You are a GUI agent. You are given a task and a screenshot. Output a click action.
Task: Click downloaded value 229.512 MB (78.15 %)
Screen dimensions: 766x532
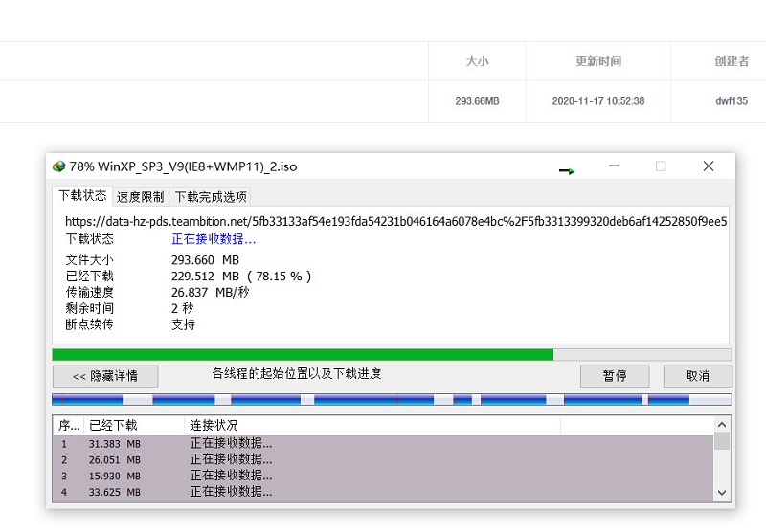coord(241,277)
